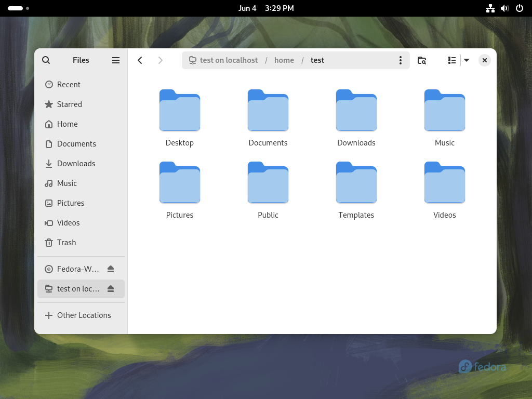Go back with the left arrow
Viewport: 532px width, 399px height.
click(140, 60)
